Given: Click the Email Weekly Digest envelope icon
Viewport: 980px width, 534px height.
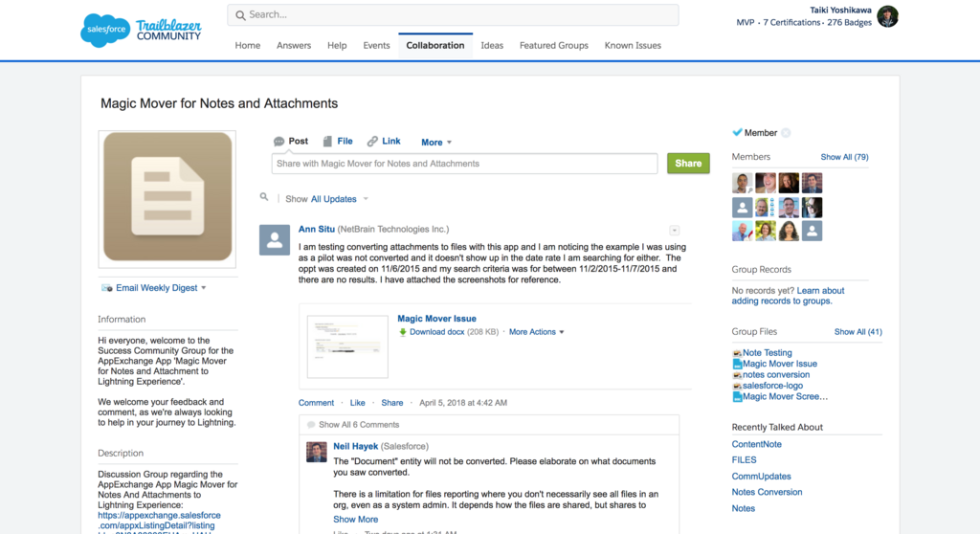Looking at the screenshot, I should click(x=107, y=288).
